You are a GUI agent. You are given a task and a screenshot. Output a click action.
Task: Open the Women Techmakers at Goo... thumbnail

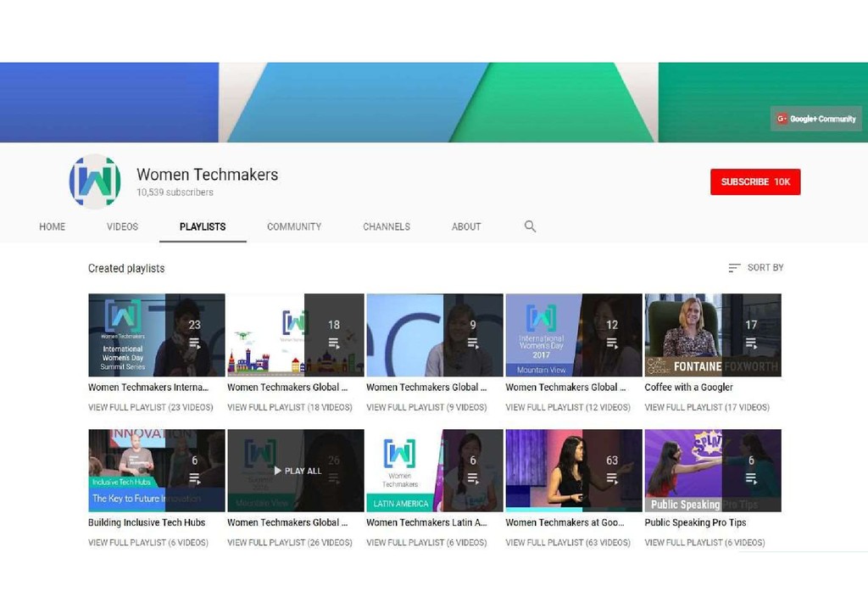click(574, 471)
